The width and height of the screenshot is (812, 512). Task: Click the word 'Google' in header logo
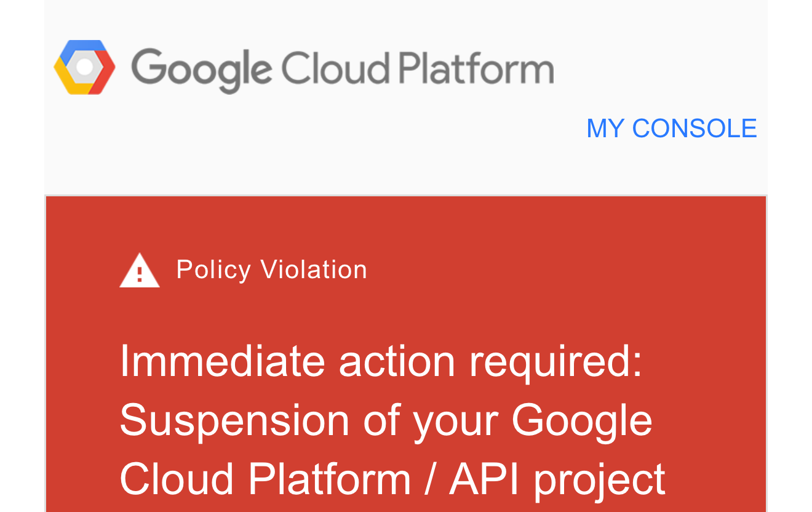click(x=201, y=70)
